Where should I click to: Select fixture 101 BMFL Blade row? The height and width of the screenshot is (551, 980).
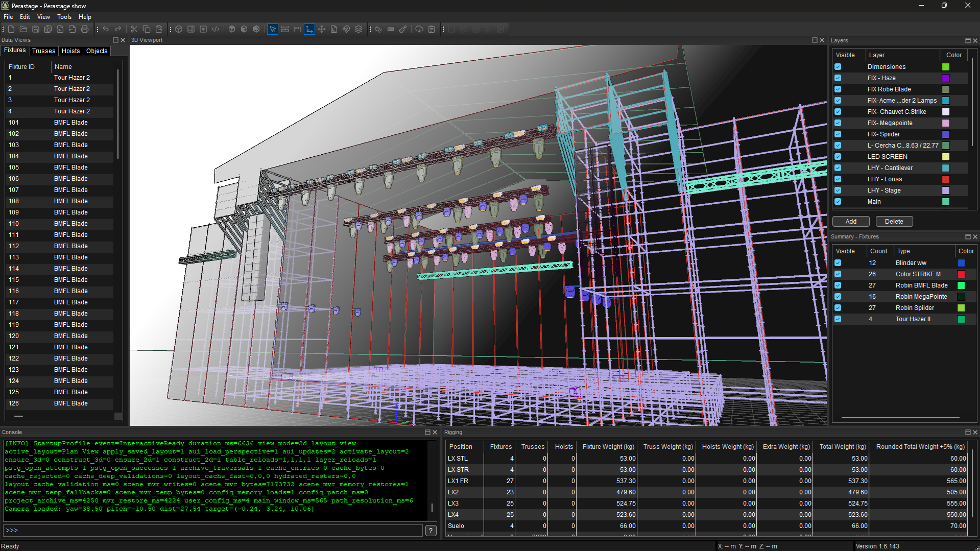(x=60, y=123)
